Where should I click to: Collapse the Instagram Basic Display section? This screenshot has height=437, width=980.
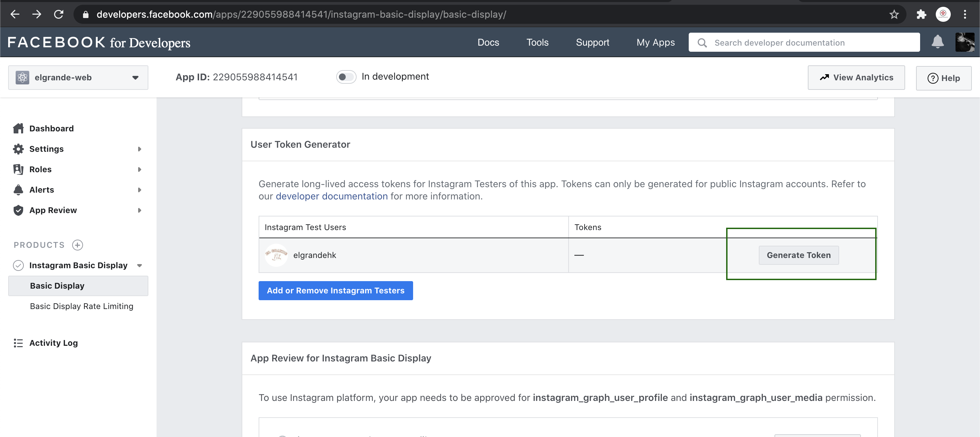tap(139, 265)
